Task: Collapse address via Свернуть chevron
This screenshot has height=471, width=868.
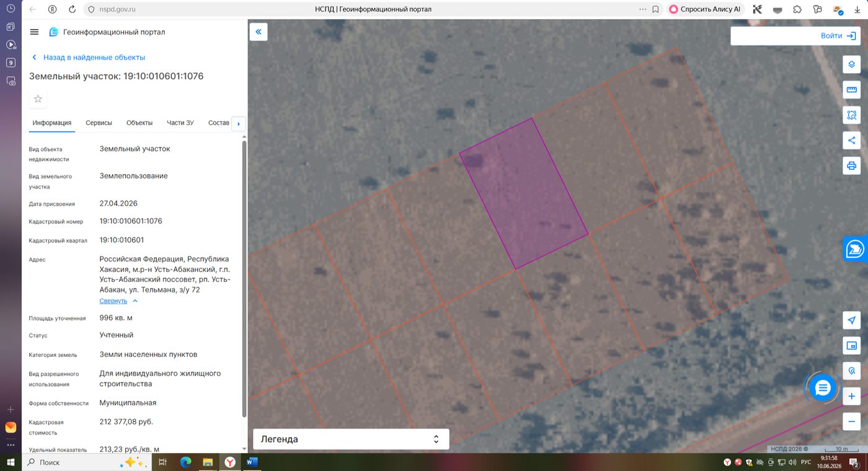Action: 119,301
